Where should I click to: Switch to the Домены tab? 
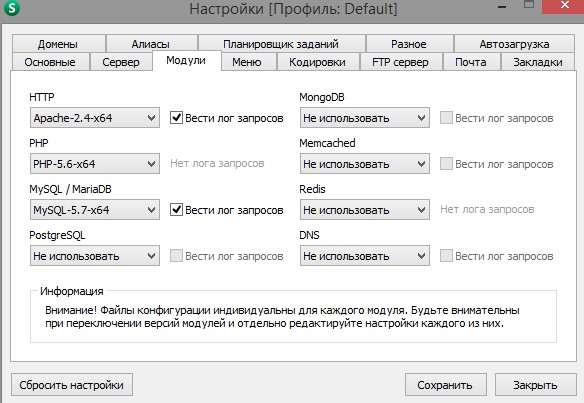point(58,44)
